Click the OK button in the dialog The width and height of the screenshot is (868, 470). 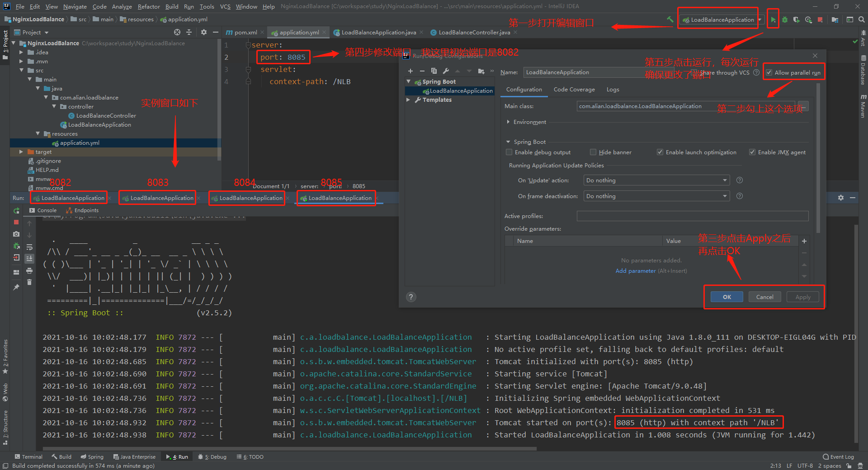(x=726, y=297)
